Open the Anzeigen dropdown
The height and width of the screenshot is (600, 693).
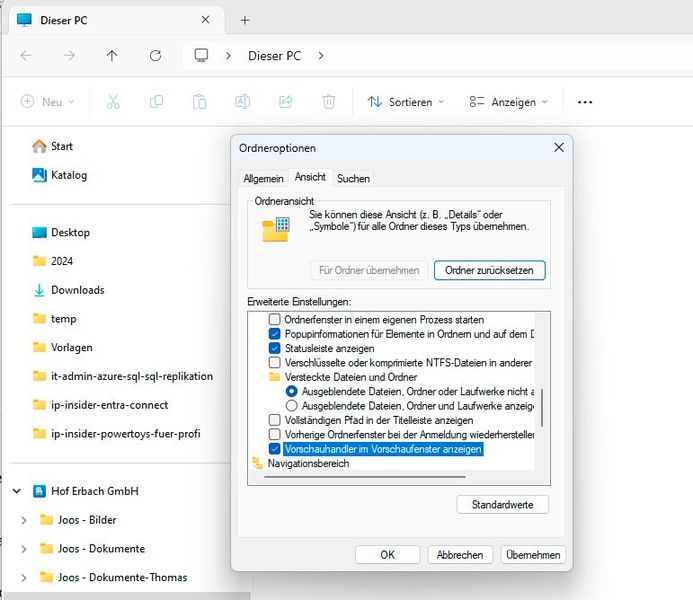pos(509,102)
